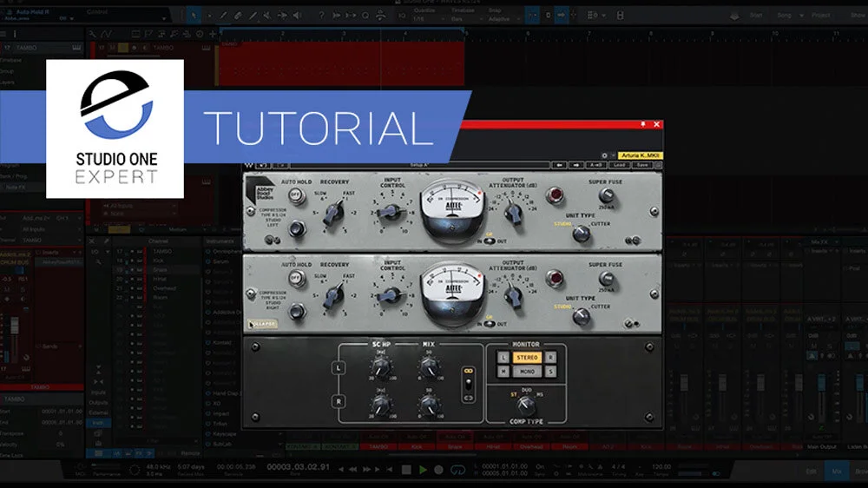Click SC HP knob for left channel
868x488 pixels.
click(381, 367)
